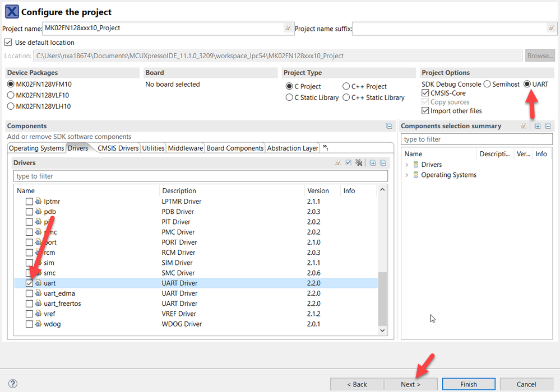Select C++ Static Library project type
Screen dimensions: 560x392
pos(346,97)
